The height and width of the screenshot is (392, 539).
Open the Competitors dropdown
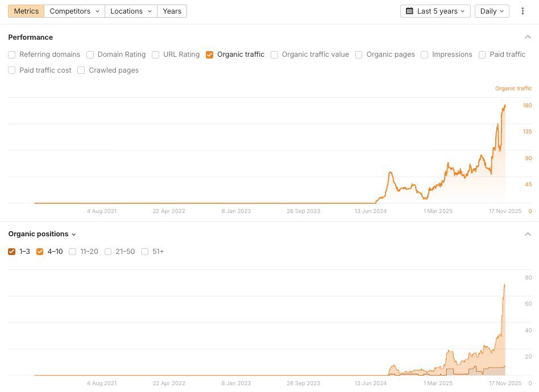click(74, 11)
